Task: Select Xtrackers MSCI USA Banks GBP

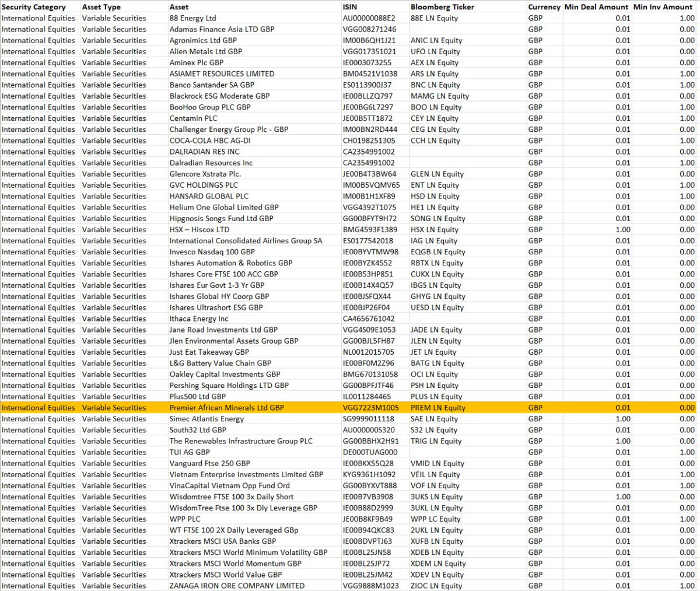Action: pyautogui.click(x=223, y=541)
